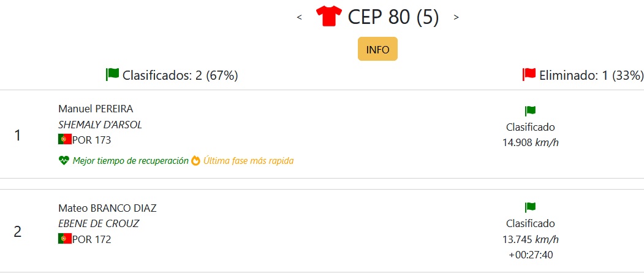The width and height of the screenshot is (644, 278).
Task: Go to the previous category with left arrow
Action: [300, 17]
